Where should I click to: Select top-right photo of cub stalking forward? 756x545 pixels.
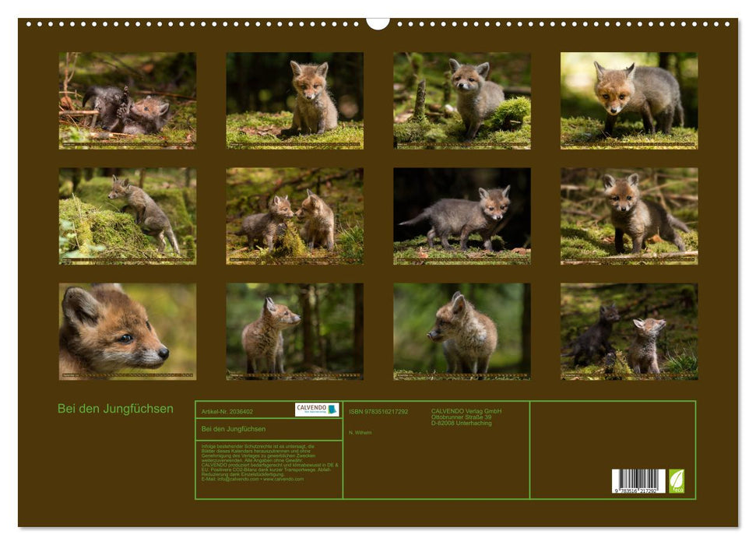click(629, 100)
